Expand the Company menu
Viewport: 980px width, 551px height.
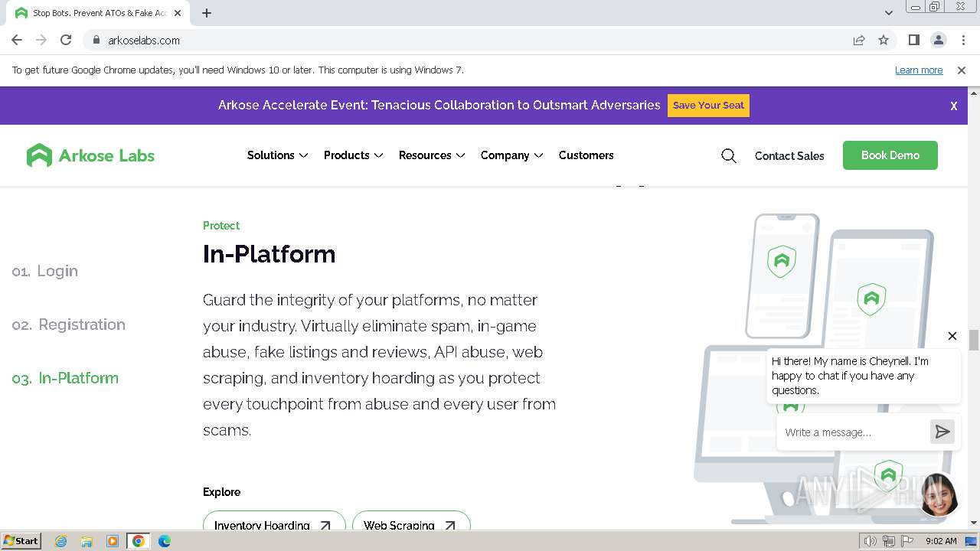click(511, 155)
